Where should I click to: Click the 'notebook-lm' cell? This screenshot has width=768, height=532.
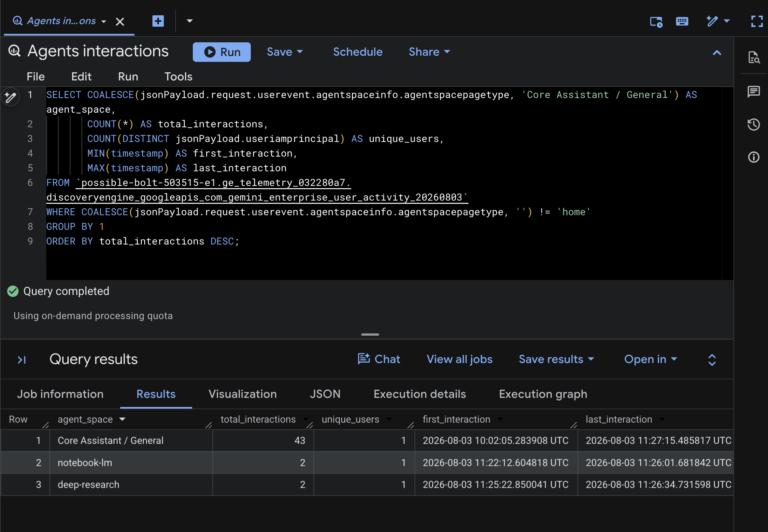[131, 463]
